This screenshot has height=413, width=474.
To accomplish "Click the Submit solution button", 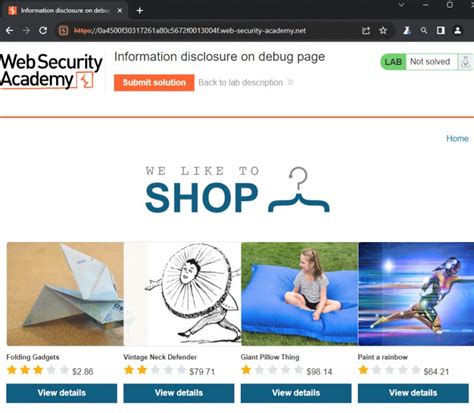I will pos(154,83).
